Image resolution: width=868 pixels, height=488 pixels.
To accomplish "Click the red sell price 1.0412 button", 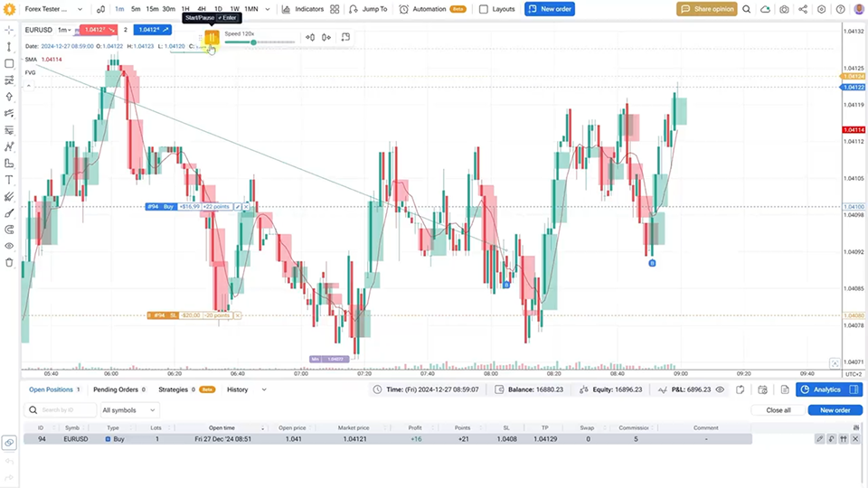I will 99,30.
